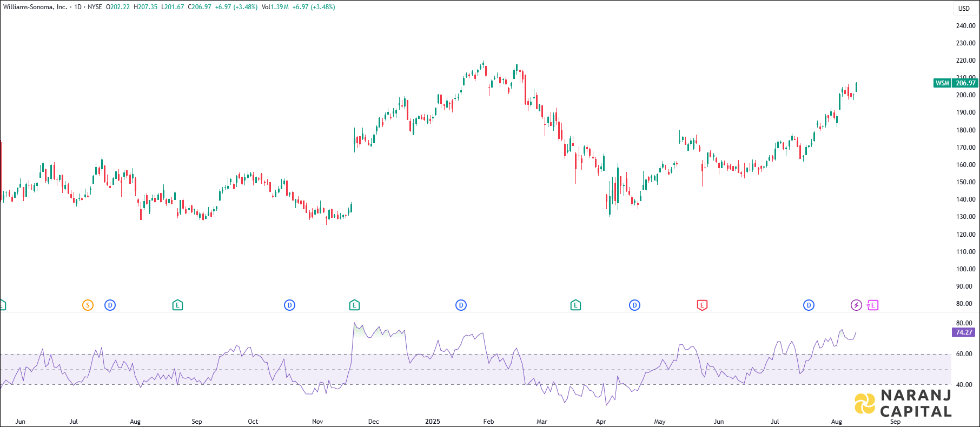Click the Apr label on time axis
Screen dimensions: 980x427
(601, 422)
